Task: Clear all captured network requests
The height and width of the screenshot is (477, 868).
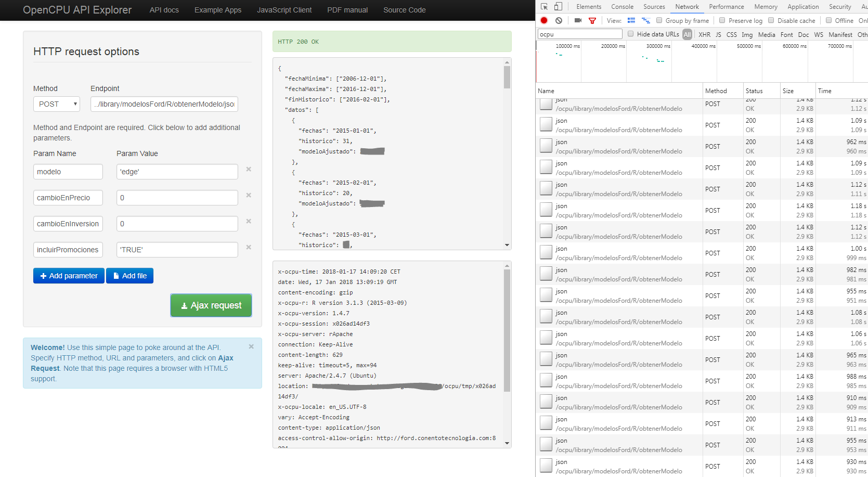Action: click(559, 20)
